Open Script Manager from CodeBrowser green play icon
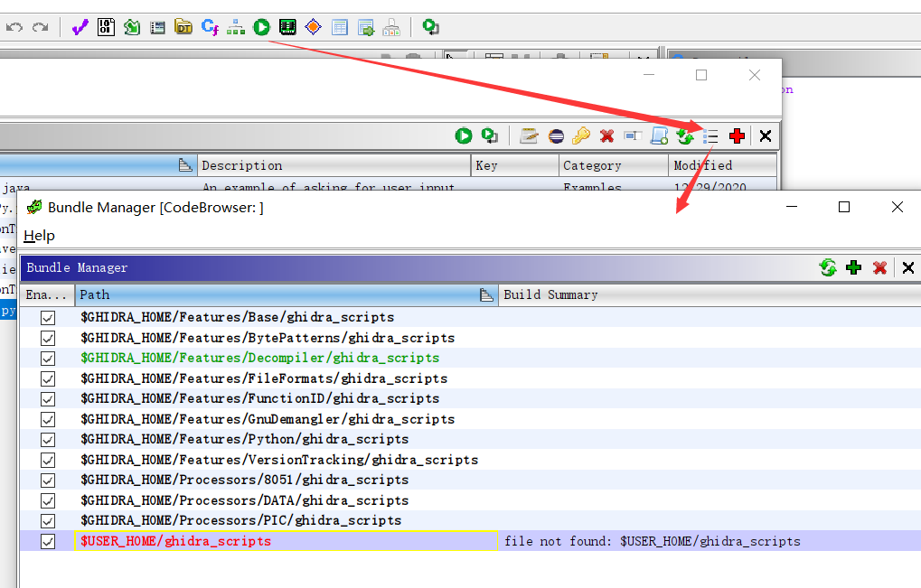Screen dimensions: 921x588 261,27
